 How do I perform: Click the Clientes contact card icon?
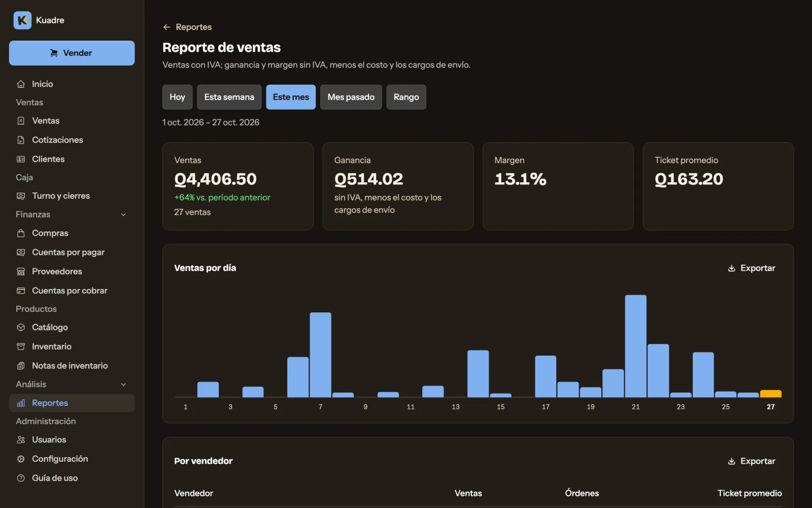point(21,159)
